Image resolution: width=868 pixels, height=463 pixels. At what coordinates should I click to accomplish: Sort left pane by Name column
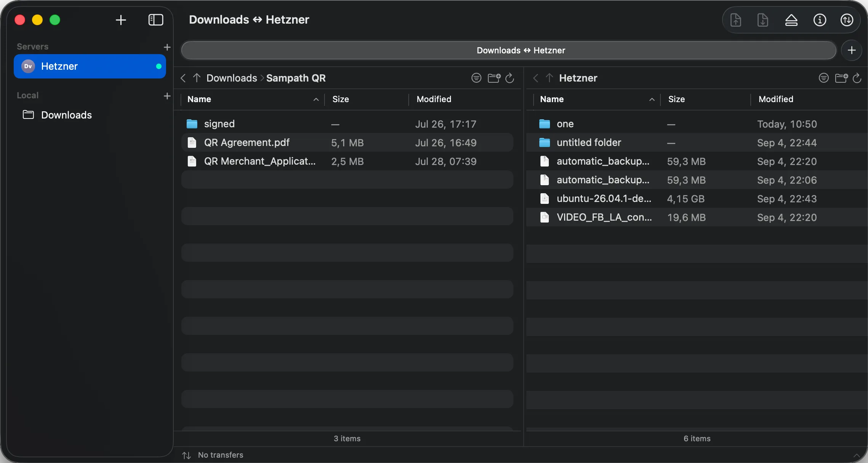pos(253,99)
